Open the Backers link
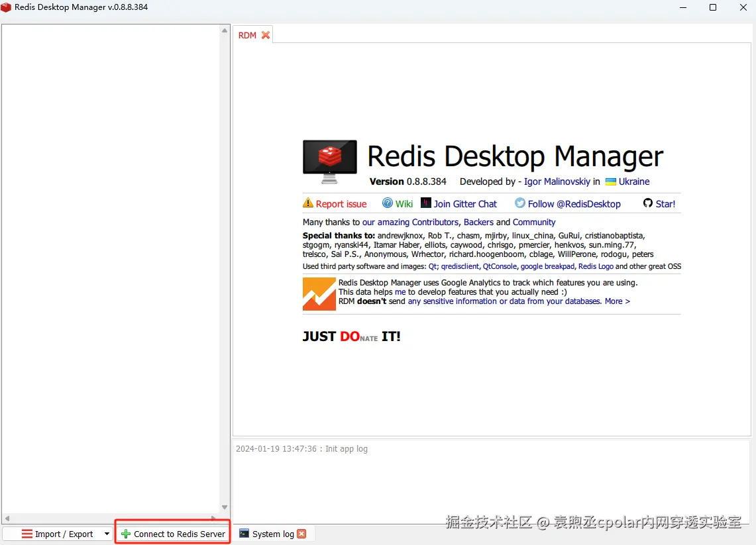The width and height of the screenshot is (756, 545). pyautogui.click(x=478, y=222)
